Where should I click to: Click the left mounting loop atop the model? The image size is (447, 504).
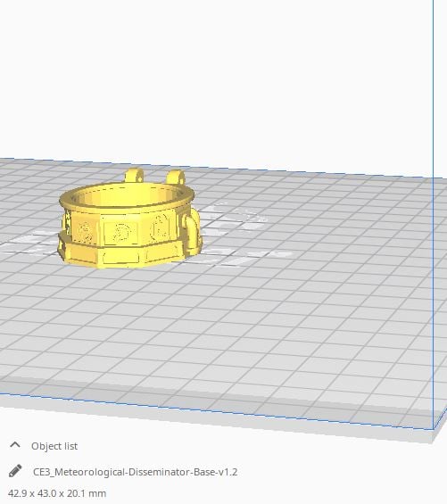(135, 176)
